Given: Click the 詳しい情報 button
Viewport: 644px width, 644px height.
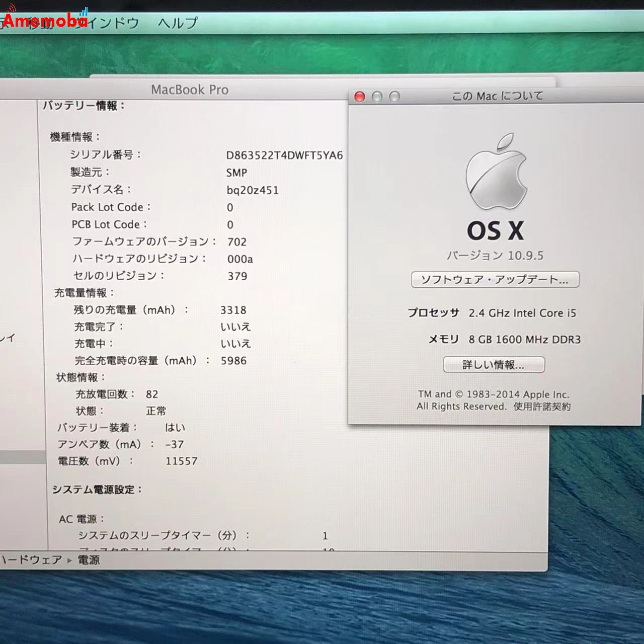Looking at the screenshot, I should 495,364.
